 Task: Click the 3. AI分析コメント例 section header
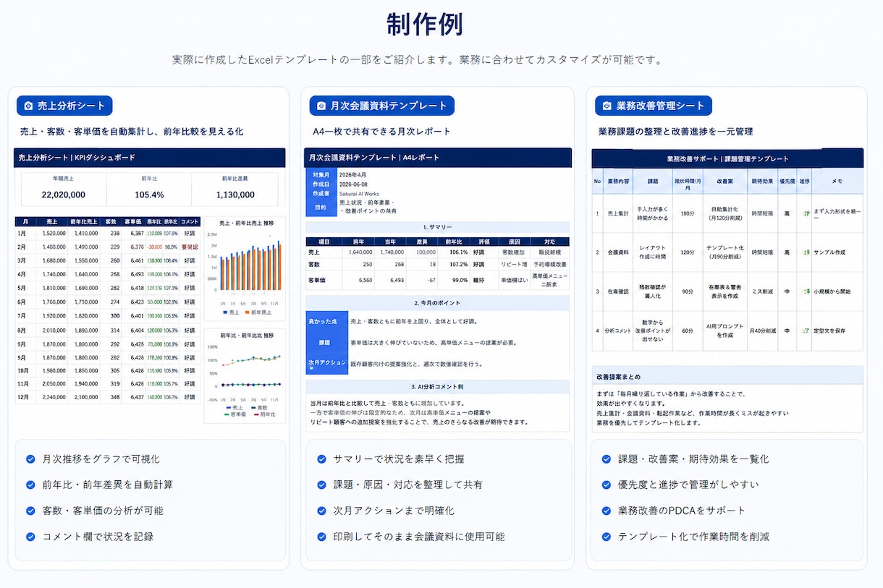coord(438,387)
